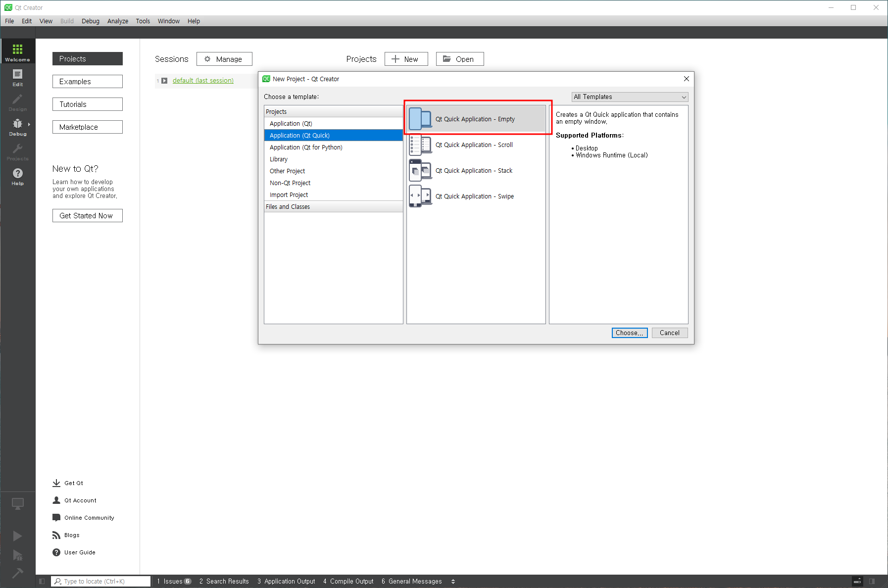Select the Projects welcome tab
The height and width of the screenshot is (588, 888).
point(88,58)
